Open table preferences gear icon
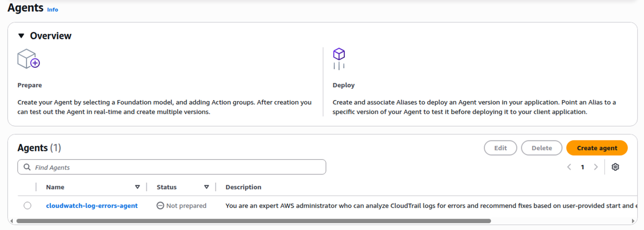The image size is (644, 230). point(615,167)
